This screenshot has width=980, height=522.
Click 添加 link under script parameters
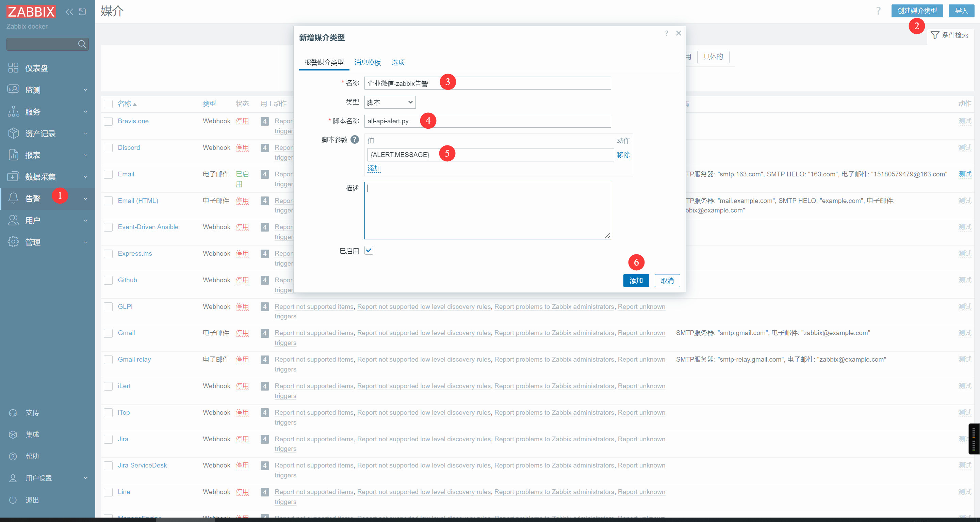374,168
